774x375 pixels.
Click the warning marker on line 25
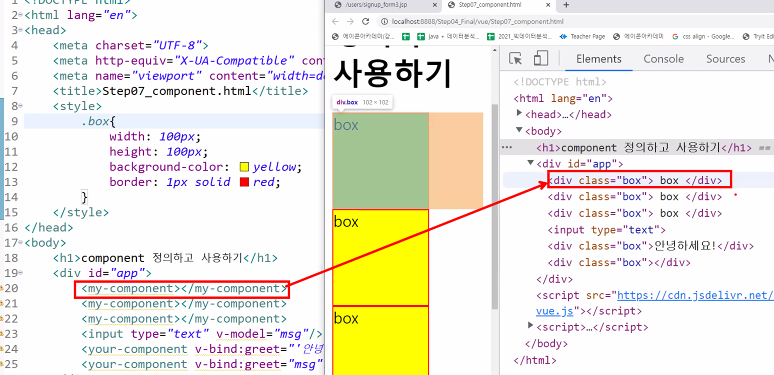pos(2,365)
